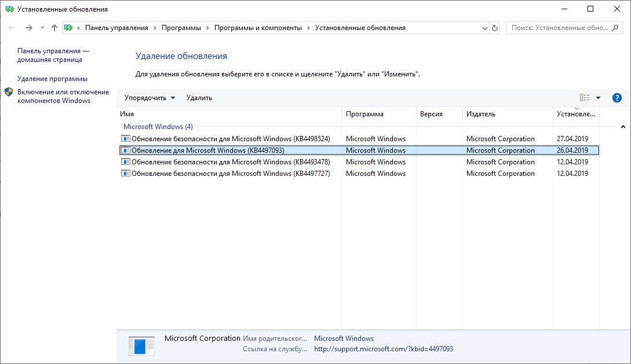Image resolution: width=631 pixels, height=364 pixels.
Task: Maximize the Установленные обновления window
Action: pyautogui.click(x=590, y=9)
